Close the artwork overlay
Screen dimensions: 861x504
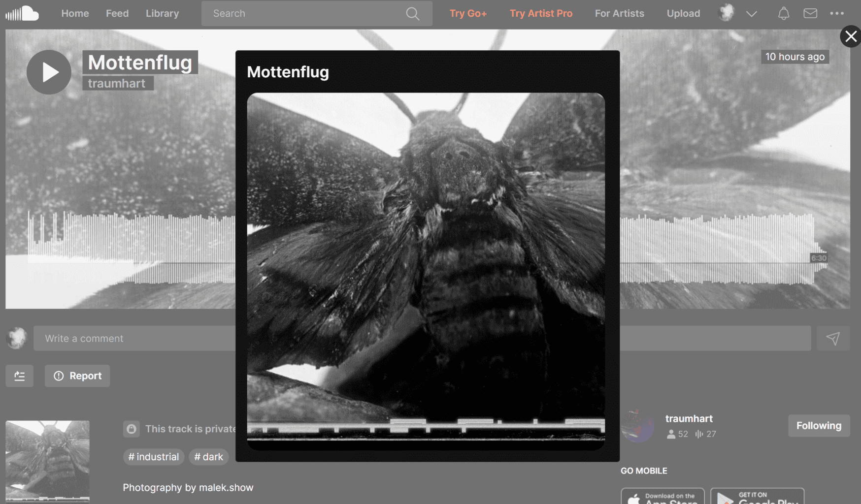tap(850, 36)
